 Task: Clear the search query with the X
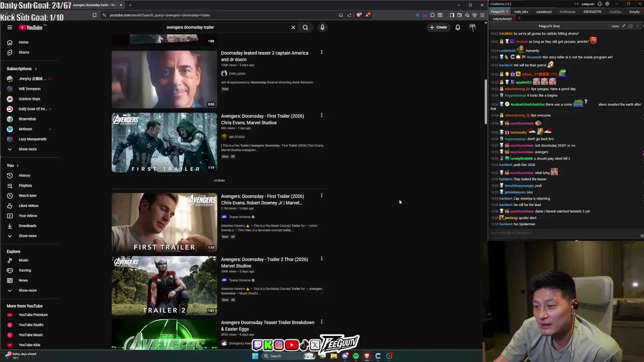tap(293, 28)
